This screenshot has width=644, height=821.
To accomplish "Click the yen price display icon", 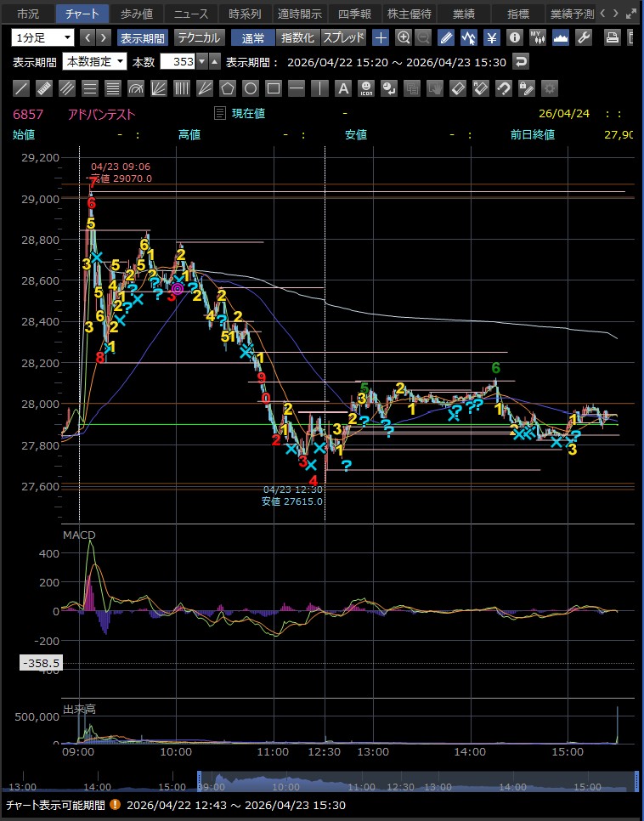I will coord(492,37).
